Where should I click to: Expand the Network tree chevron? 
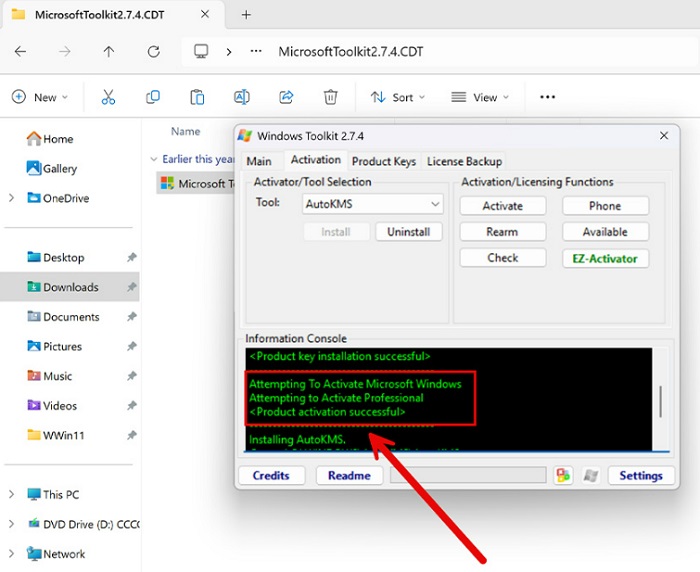pos(12,554)
